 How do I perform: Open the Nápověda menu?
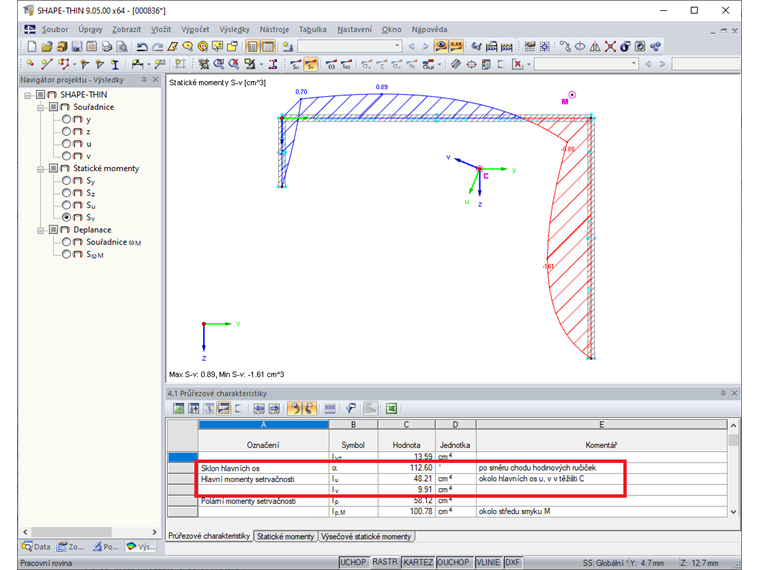coord(429,30)
